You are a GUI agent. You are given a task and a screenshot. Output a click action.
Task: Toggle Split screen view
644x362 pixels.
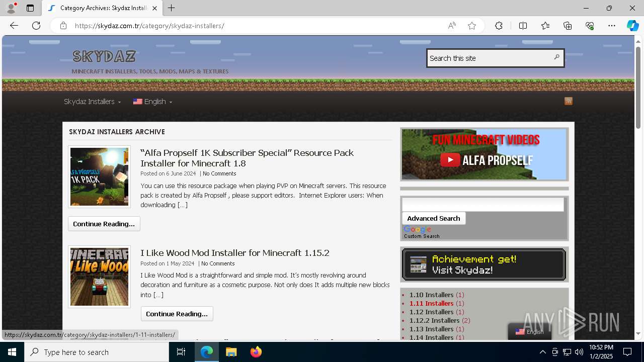523,26
